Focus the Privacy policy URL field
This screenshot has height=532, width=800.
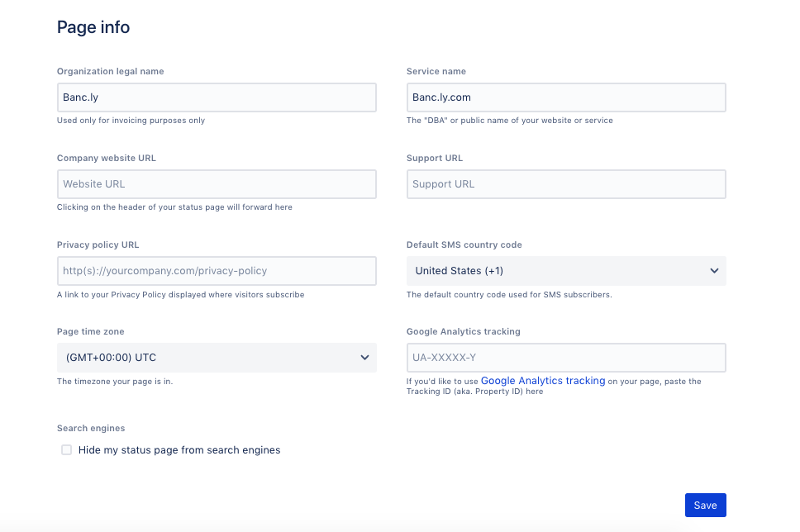pos(216,271)
